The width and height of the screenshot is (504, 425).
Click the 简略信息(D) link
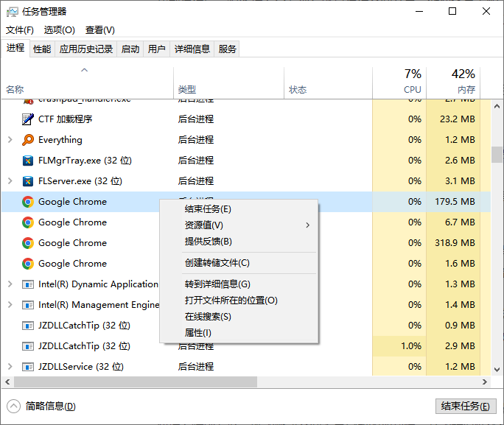pyautogui.click(x=50, y=407)
